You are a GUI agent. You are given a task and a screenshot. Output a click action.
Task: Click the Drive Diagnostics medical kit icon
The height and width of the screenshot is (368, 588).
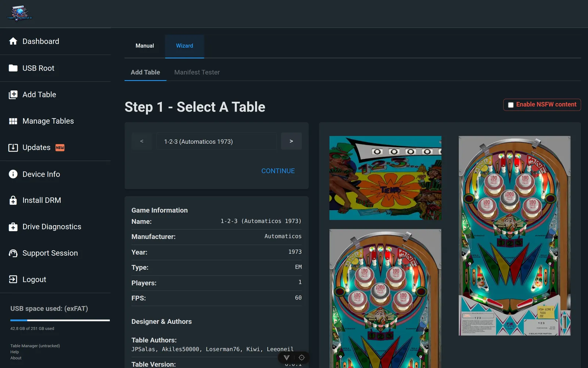(x=13, y=227)
